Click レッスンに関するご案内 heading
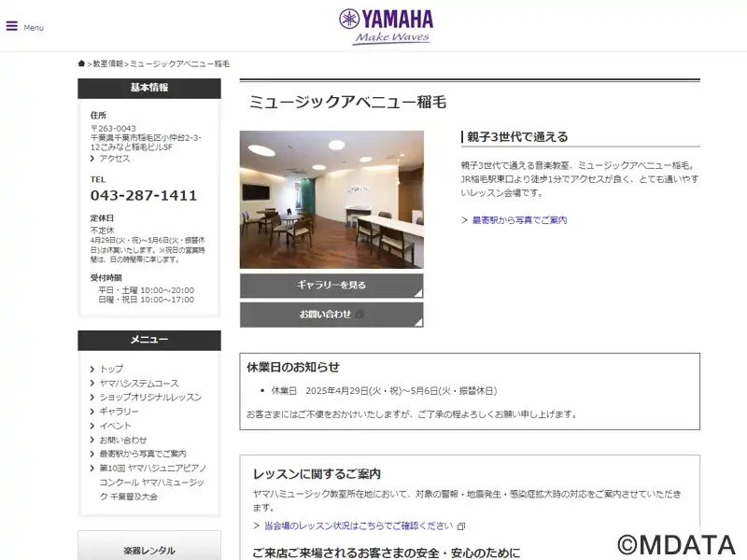This screenshot has height=560, width=747. pyautogui.click(x=317, y=474)
